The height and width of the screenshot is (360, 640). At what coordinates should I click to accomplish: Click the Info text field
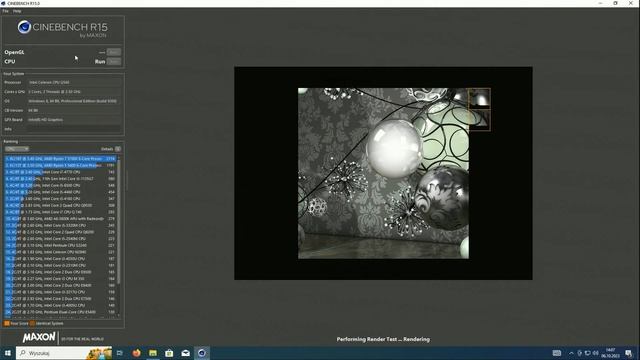tap(74, 129)
